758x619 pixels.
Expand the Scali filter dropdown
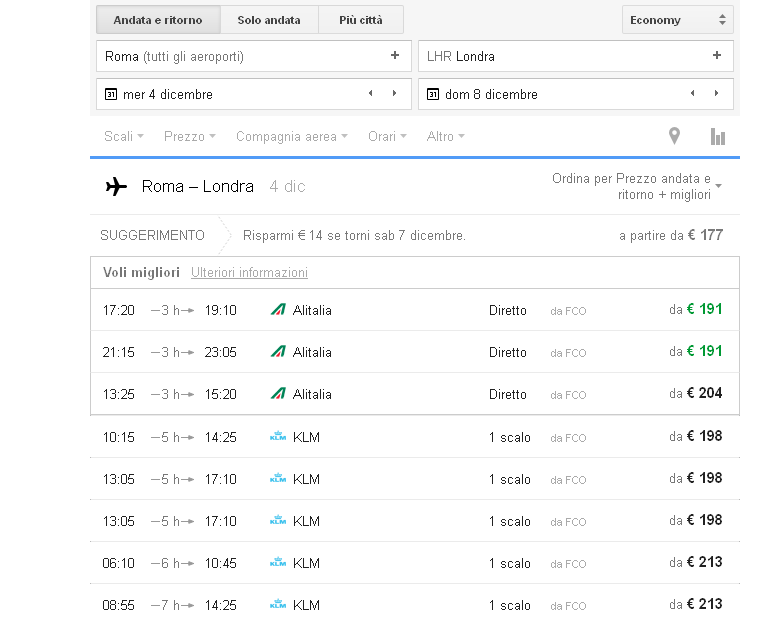[124, 137]
